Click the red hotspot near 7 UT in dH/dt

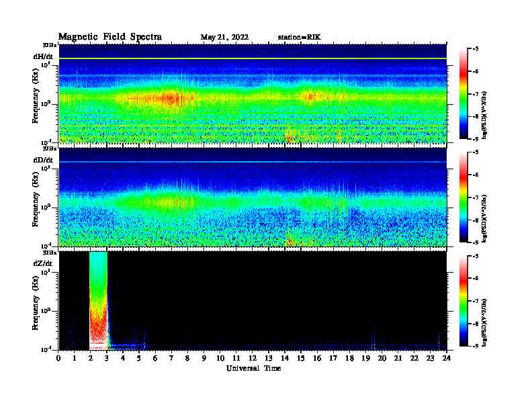171,99
